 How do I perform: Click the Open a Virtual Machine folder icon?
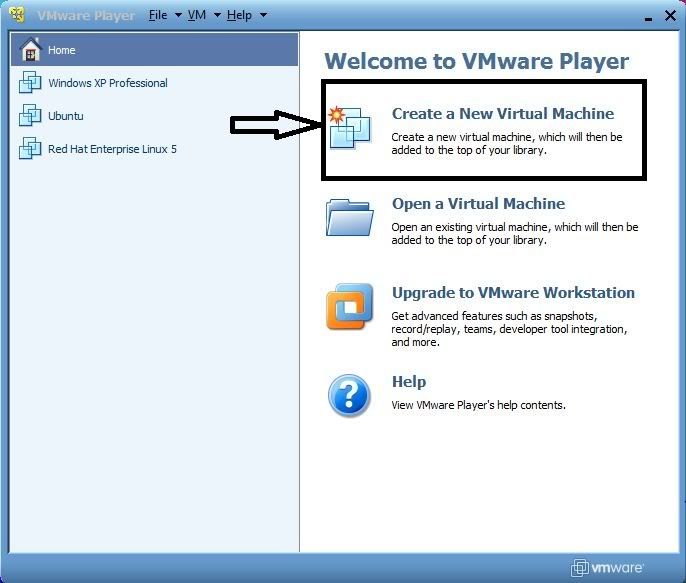(x=349, y=217)
